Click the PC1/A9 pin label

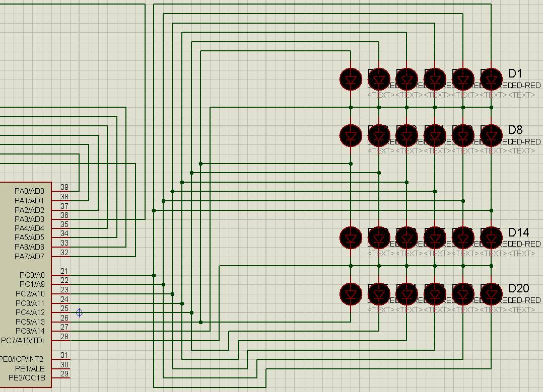tap(32, 284)
